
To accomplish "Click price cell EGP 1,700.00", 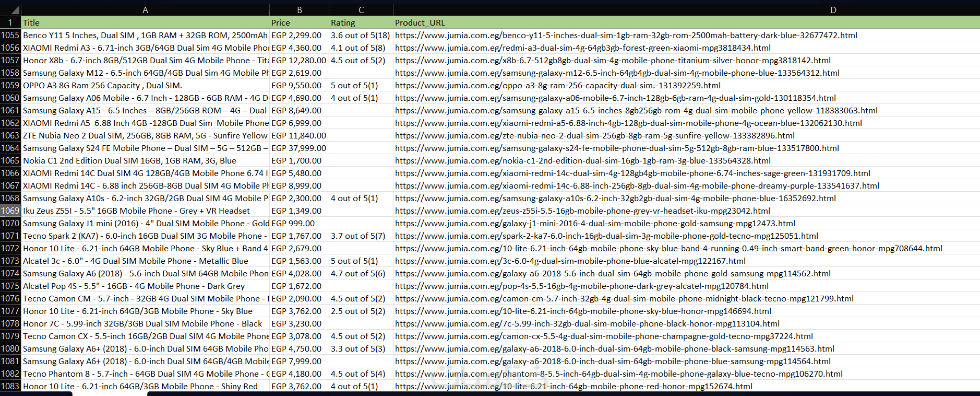I will point(299,160).
